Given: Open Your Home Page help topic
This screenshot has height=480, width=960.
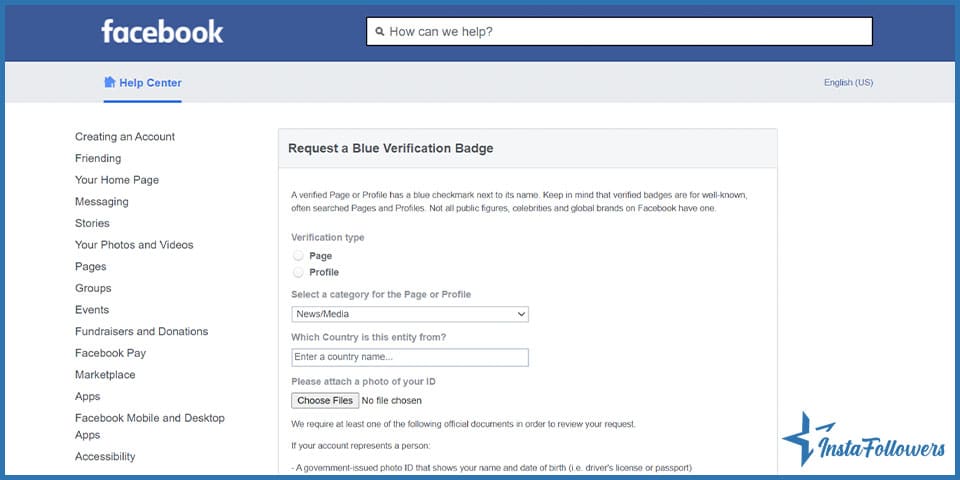Looking at the screenshot, I should coord(117,180).
